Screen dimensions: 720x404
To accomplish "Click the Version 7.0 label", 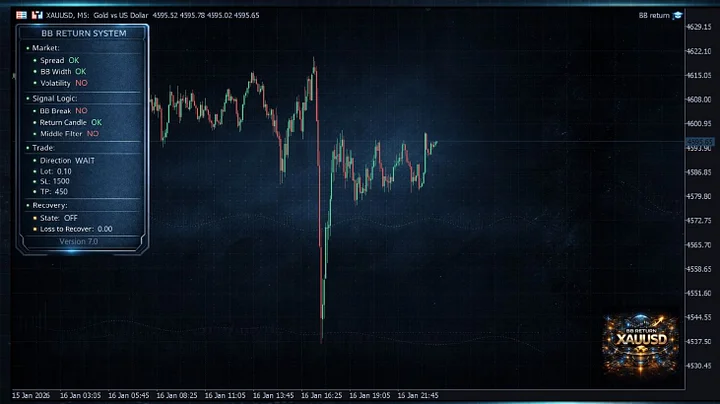I will (79, 241).
